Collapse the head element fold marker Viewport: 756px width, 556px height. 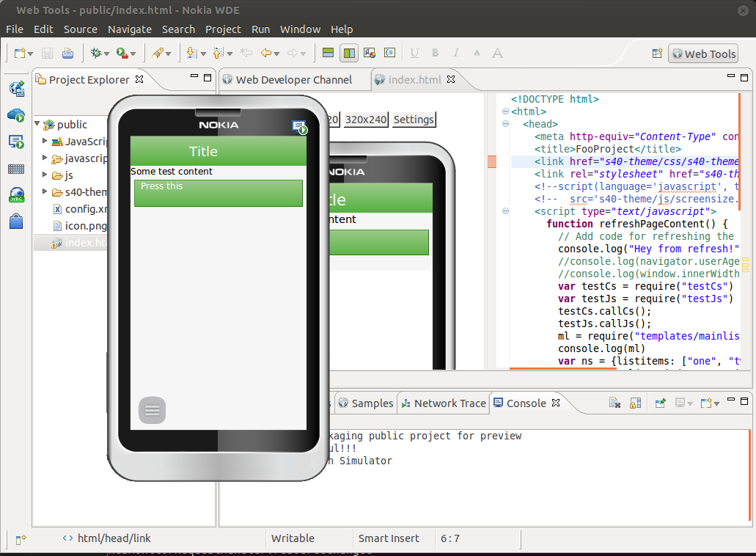tap(505, 123)
